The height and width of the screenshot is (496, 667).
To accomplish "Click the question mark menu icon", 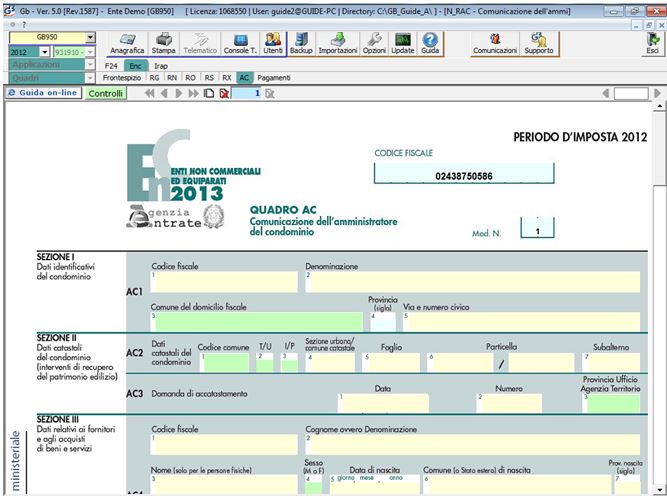I will (24, 25).
